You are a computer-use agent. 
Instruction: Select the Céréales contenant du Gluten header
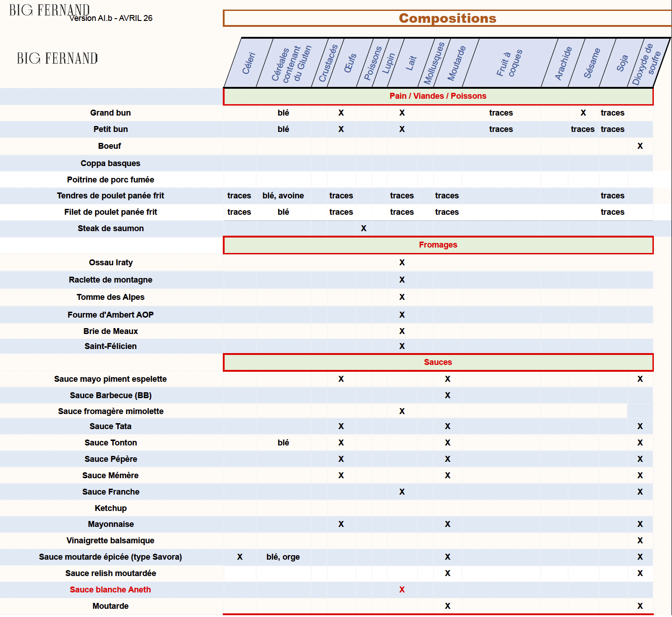(291, 64)
